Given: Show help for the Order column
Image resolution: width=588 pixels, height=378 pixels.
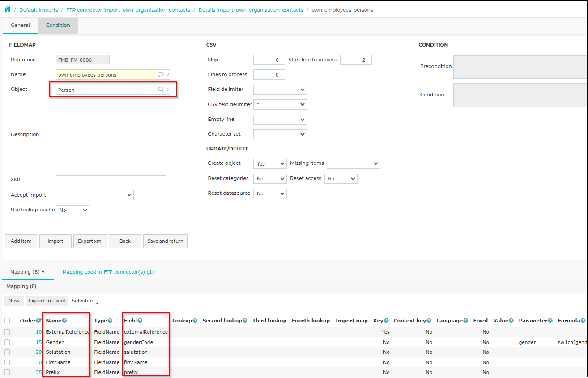Looking at the screenshot, I should pyautogui.click(x=38, y=321).
